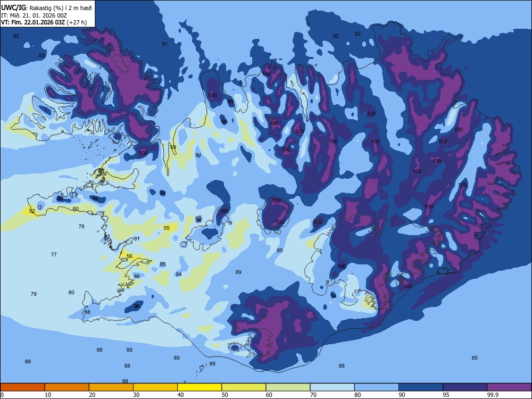Viewport: 532px width, 399px height.
Task: Click the light blue 80–90 legend swatch
Action: point(377,387)
